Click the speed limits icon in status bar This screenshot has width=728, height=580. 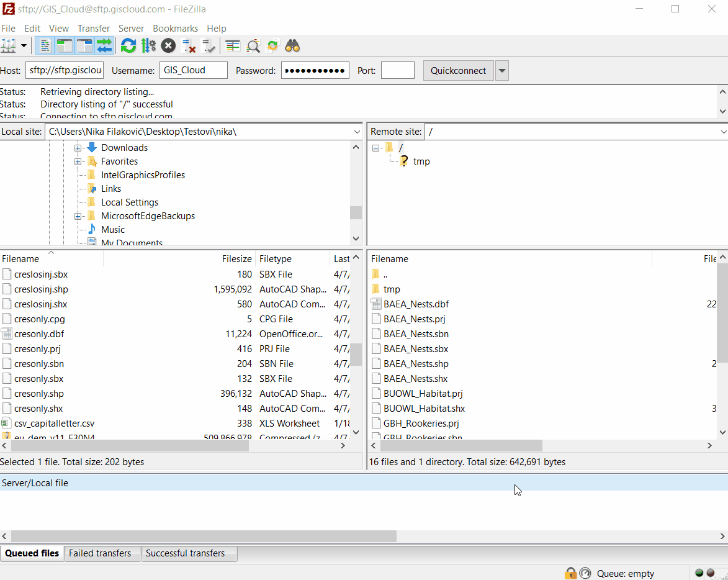click(x=585, y=573)
